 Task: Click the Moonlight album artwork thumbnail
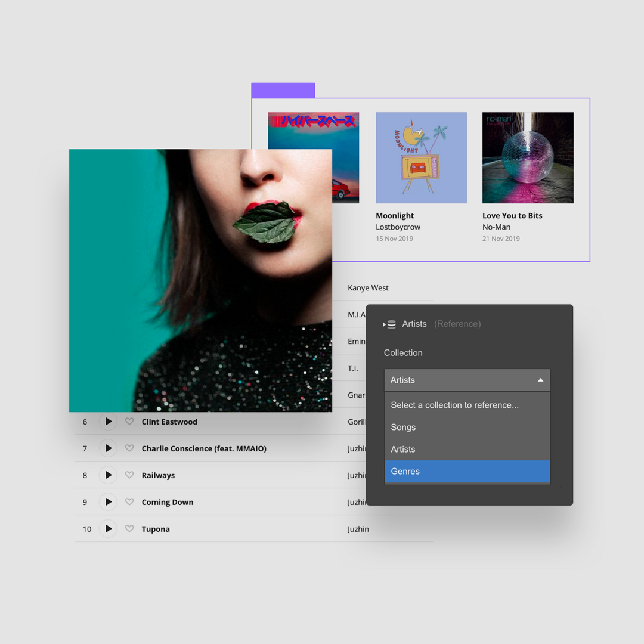click(421, 157)
